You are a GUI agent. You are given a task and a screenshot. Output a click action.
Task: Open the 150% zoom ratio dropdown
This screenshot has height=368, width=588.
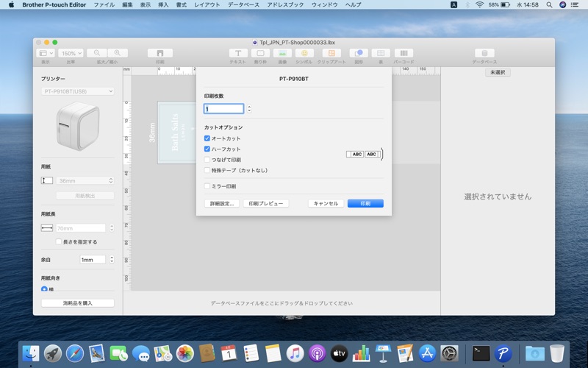pyautogui.click(x=71, y=53)
